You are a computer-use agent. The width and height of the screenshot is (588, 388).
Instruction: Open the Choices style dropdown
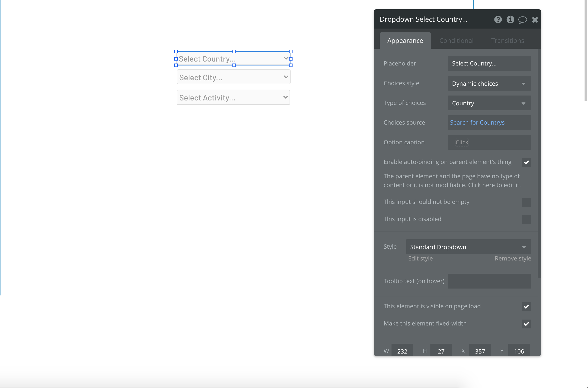pyautogui.click(x=489, y=84)
